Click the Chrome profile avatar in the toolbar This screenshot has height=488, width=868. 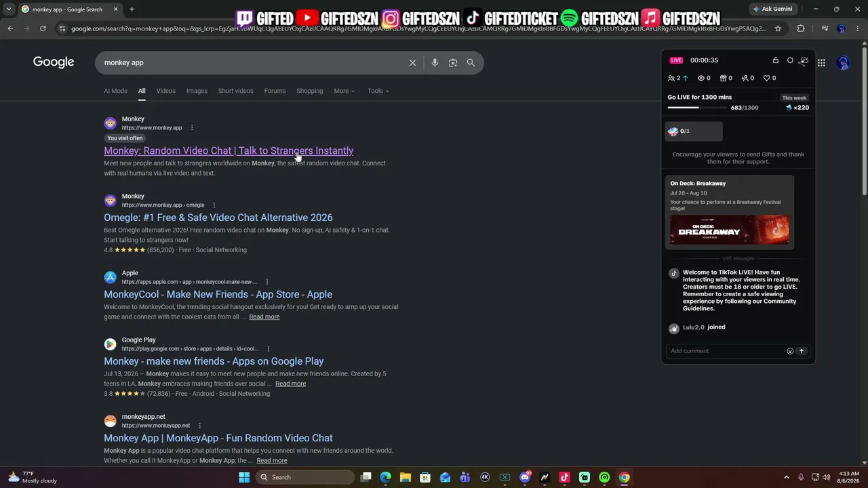tap(842, 28)
